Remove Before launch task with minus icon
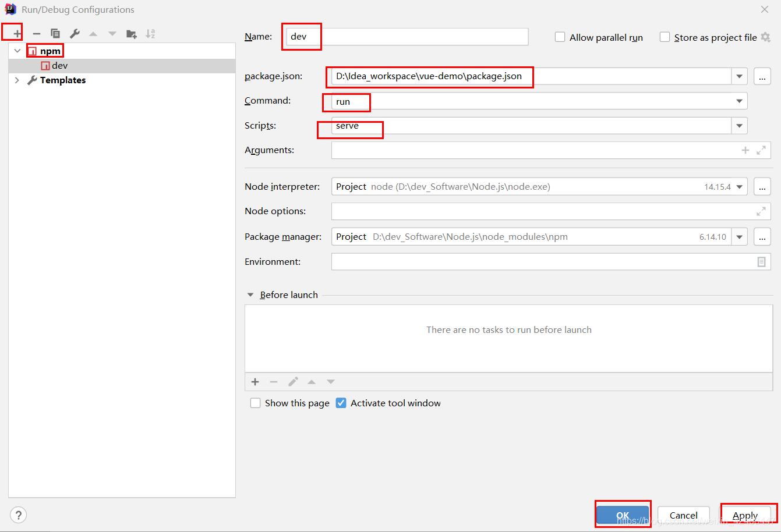Viewport: 781px width, 532px height. coord(274,382)
